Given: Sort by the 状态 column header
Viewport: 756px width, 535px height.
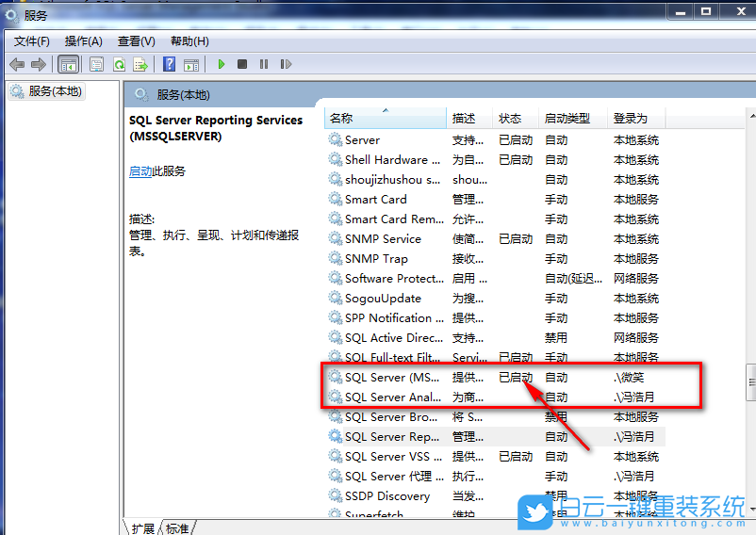Looking at the screenshot, I should pyautogui.click(x=515, y=119).
